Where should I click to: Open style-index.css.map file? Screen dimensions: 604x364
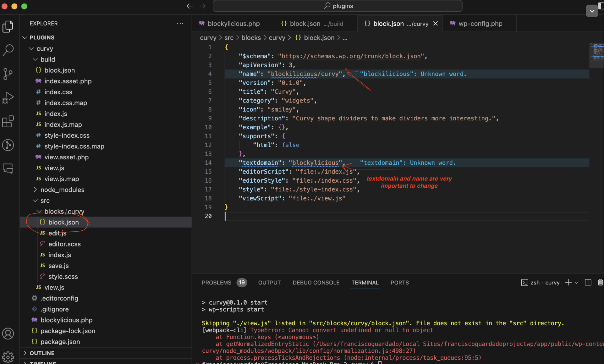click(x=106, y=146)
